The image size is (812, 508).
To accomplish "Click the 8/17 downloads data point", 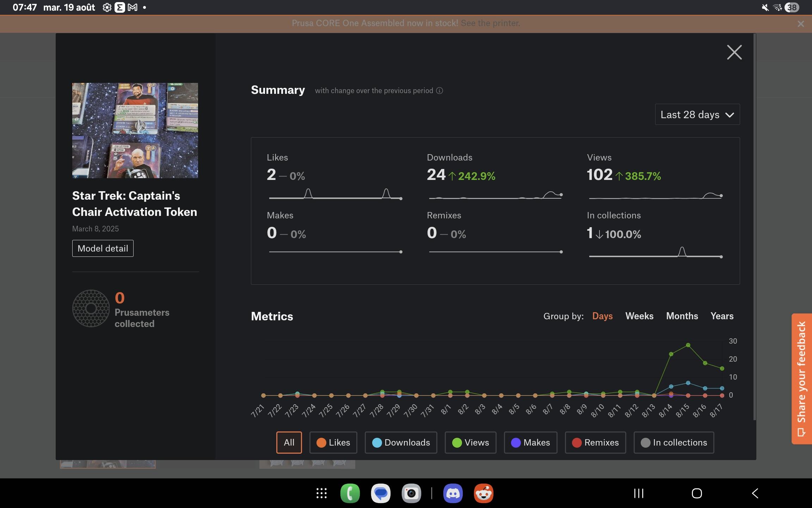I will tap(722, 388).
